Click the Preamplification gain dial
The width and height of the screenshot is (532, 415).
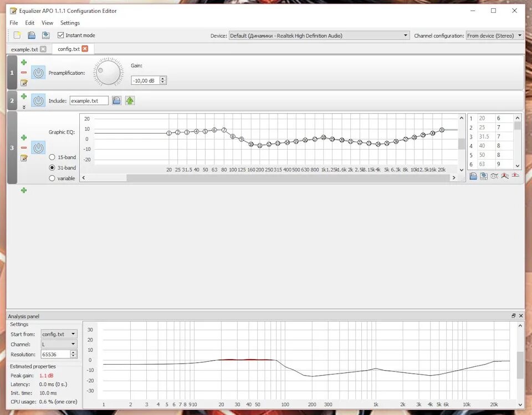(x=109, y=72)
